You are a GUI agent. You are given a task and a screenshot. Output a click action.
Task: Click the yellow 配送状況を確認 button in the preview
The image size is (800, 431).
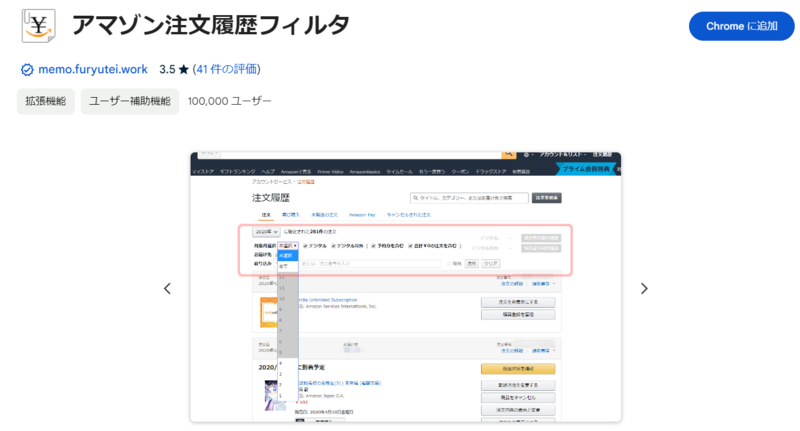point(518,369)
